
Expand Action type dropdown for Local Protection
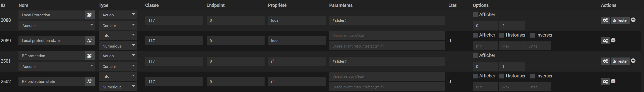pyautogui.click(x=118, y=15)
